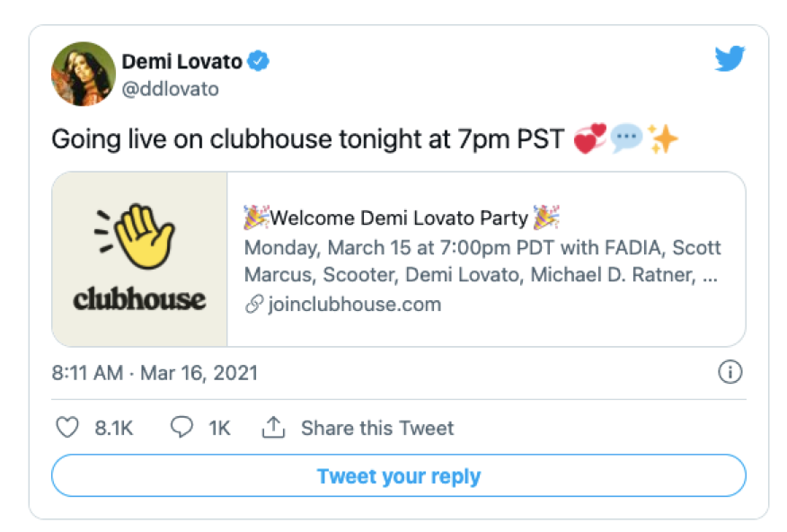Click the heart emoji in the tweet text
Viewport: 787px width, 532px height.
pyautogui.click(x=590, y=138)
